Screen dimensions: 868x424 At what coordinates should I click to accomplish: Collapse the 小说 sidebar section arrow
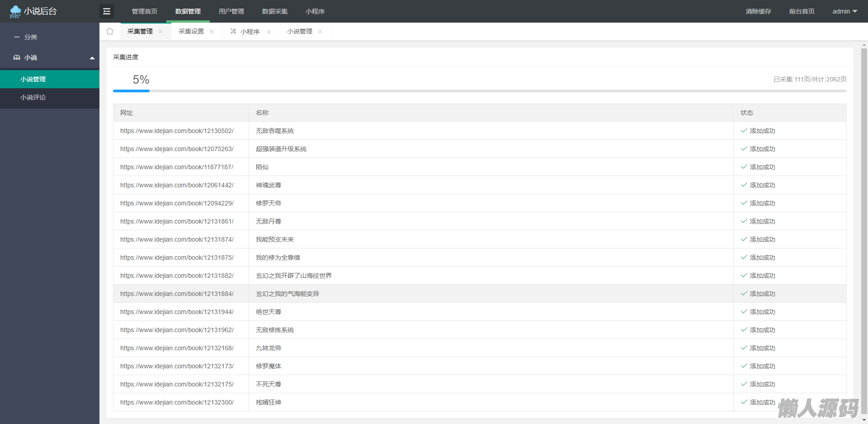click(x=92, y=58)
